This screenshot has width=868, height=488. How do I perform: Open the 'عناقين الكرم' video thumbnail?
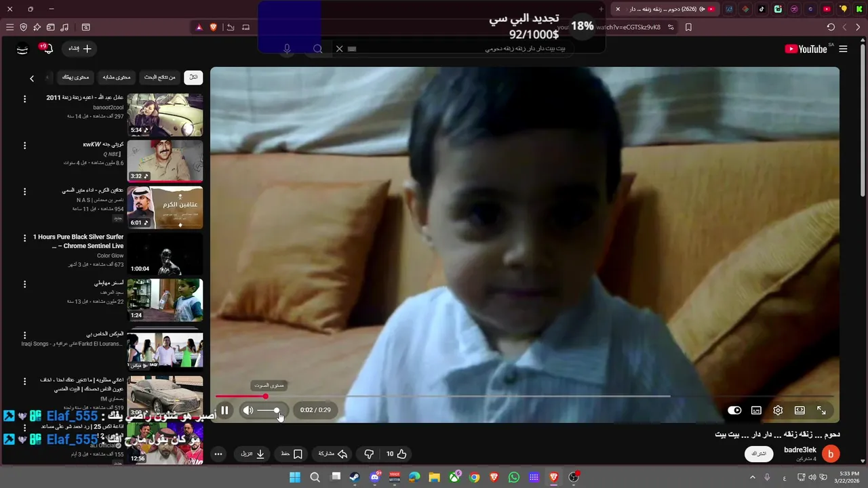pos(165,207)
